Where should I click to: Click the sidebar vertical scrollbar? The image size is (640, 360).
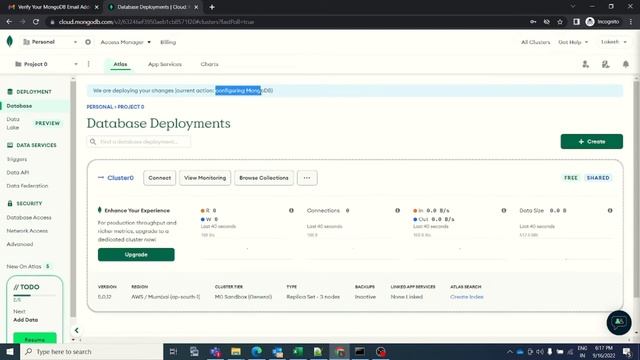[73, 198]
